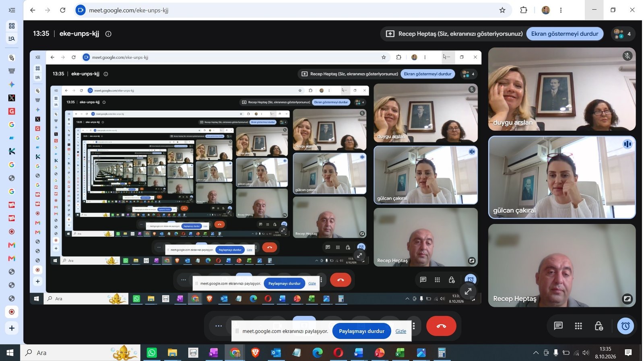Click the meeting details info icon beside the largest eke-unps-kjj
Viewport: 644px width, 361px height.
coord(108,34)
